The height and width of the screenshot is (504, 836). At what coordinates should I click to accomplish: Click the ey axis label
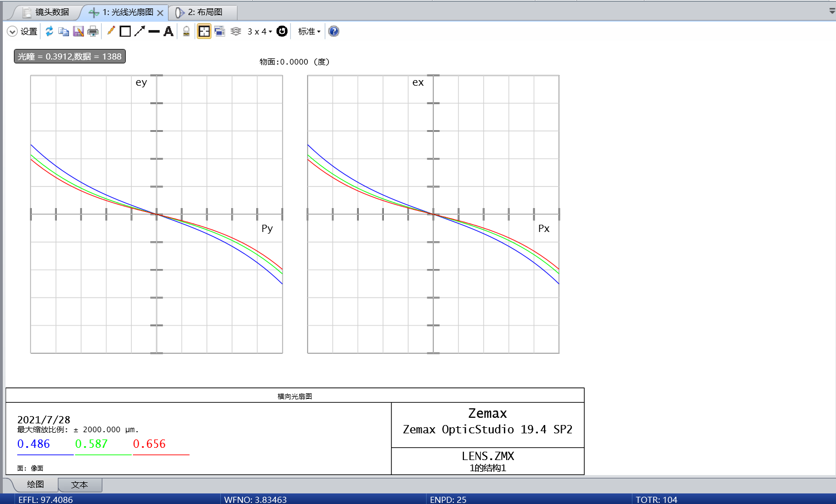[141, 82]
